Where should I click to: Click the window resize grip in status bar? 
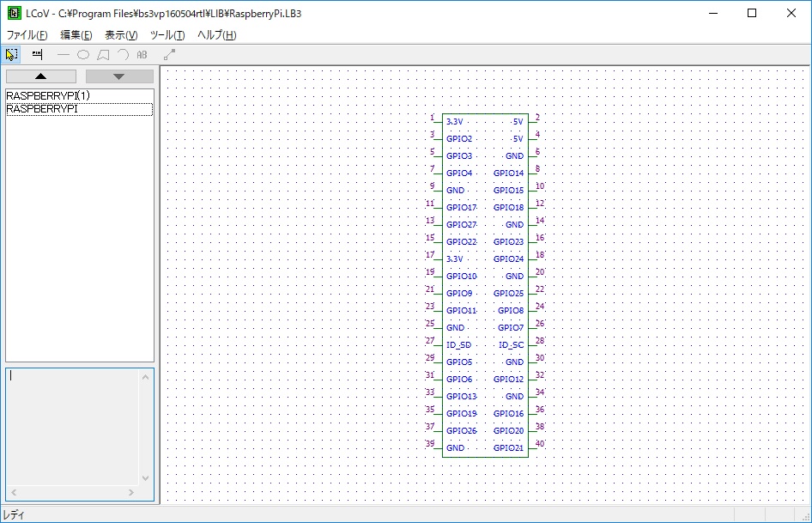point(806,516)
